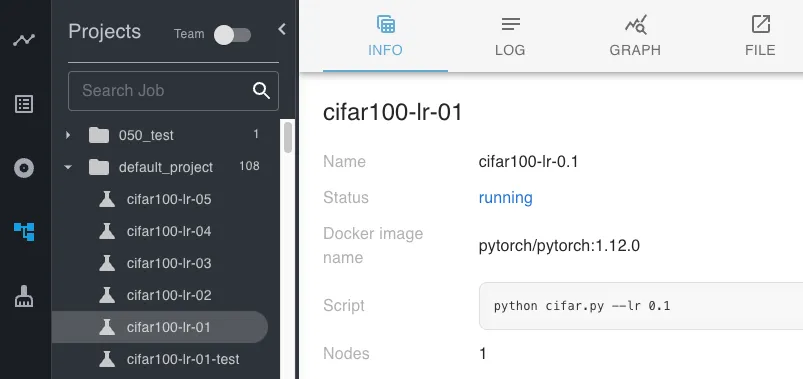Click the running status link

[505, 198]
